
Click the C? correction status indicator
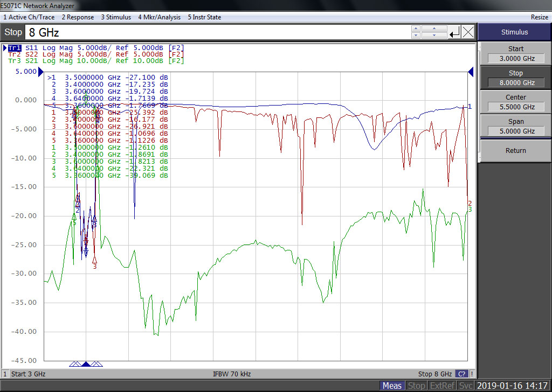[461, 374]
